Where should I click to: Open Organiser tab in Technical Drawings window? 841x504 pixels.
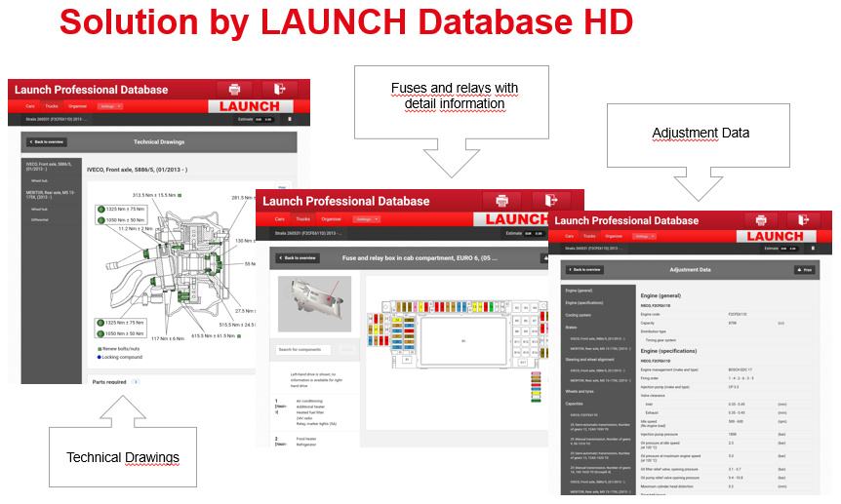(x=77, y=106)
